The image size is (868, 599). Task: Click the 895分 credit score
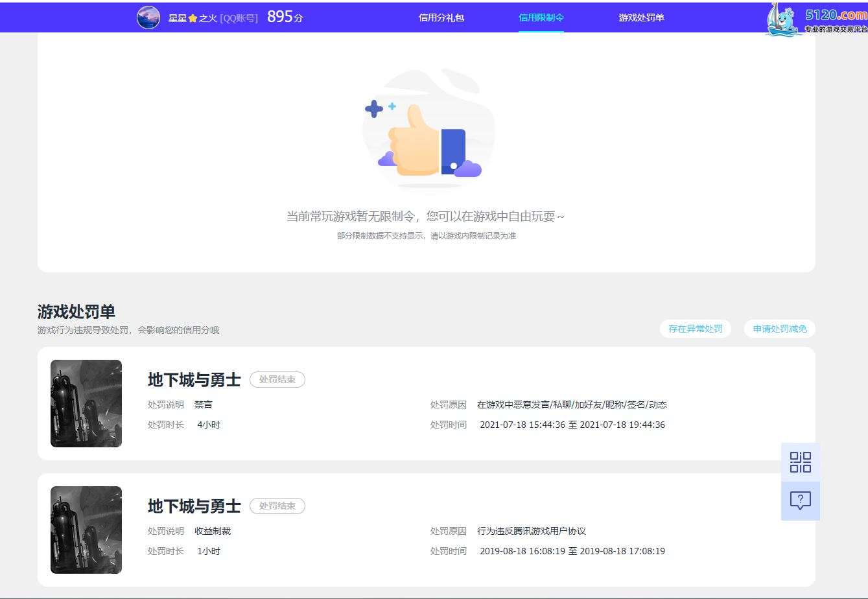click(285, 18)
